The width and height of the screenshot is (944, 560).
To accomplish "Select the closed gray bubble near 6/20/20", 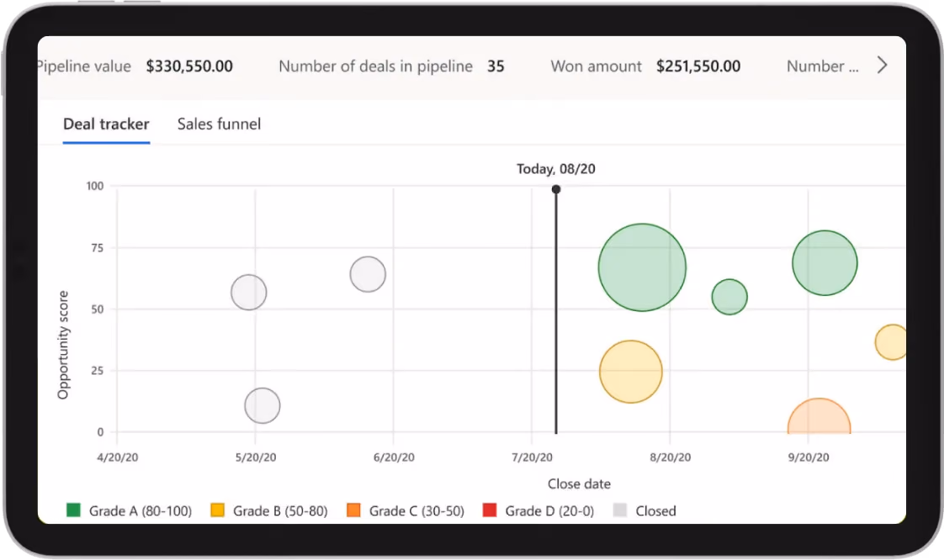I will pyautogui.click(x=367, y=274).
